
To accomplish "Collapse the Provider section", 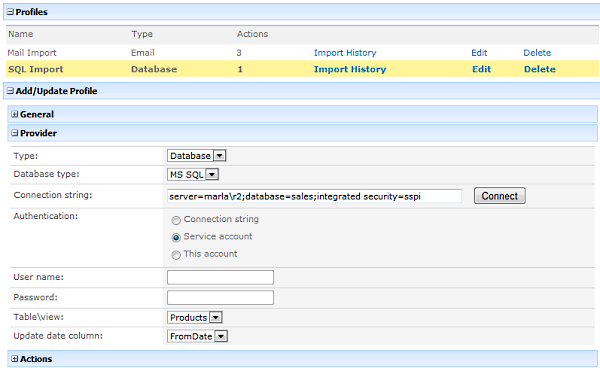I will tap(15, 133).
